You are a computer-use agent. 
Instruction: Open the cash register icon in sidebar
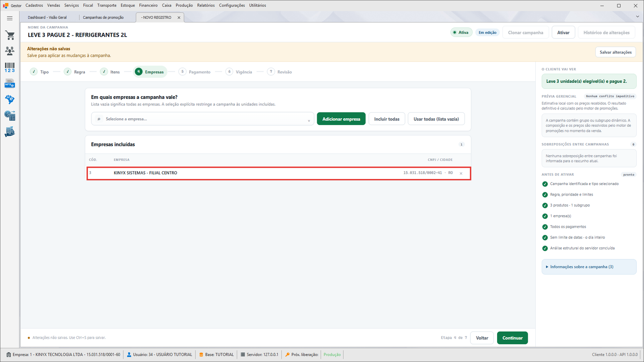pos(10,132)
